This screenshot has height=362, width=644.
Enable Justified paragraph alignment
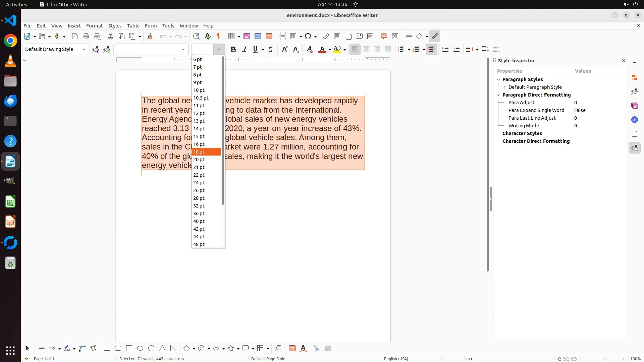pyautogui.click(x=388, y=50)
